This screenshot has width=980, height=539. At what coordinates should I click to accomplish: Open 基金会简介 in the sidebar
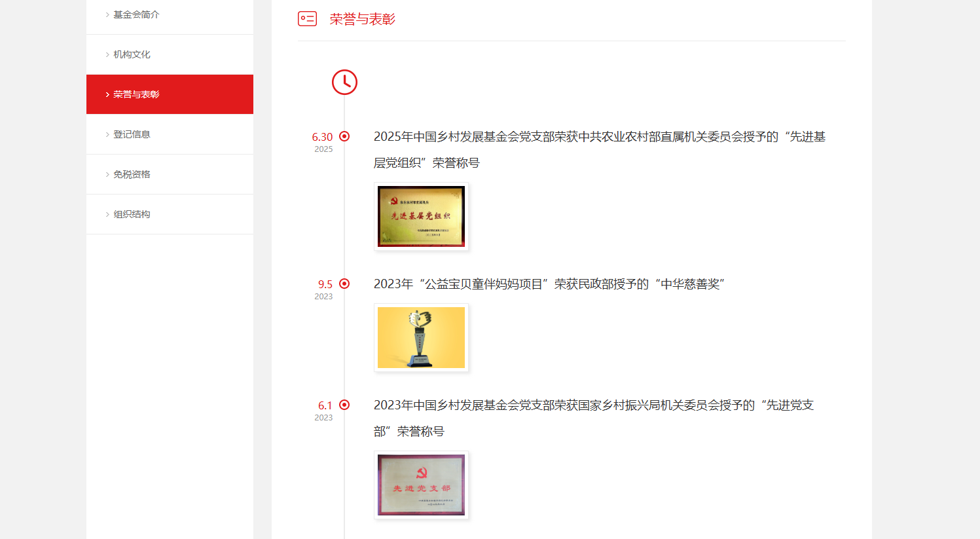tap(136, 14)
